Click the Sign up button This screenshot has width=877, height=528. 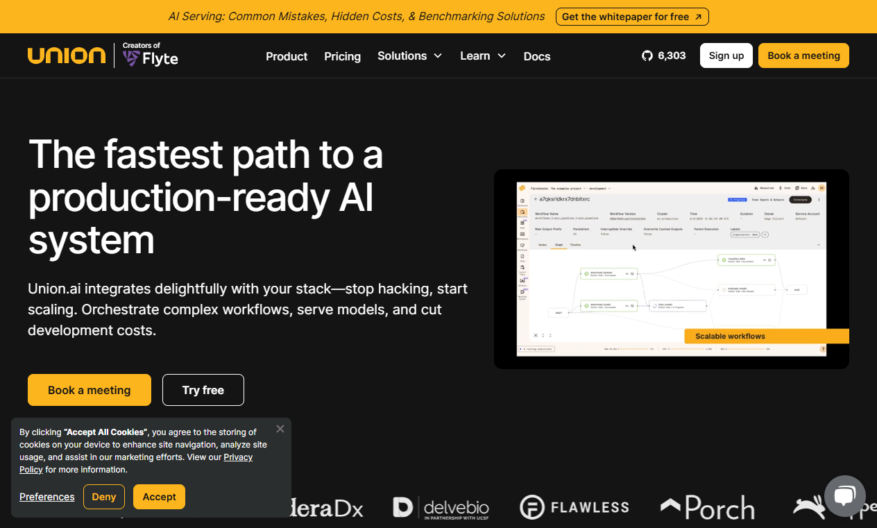[x=726, y=55]
